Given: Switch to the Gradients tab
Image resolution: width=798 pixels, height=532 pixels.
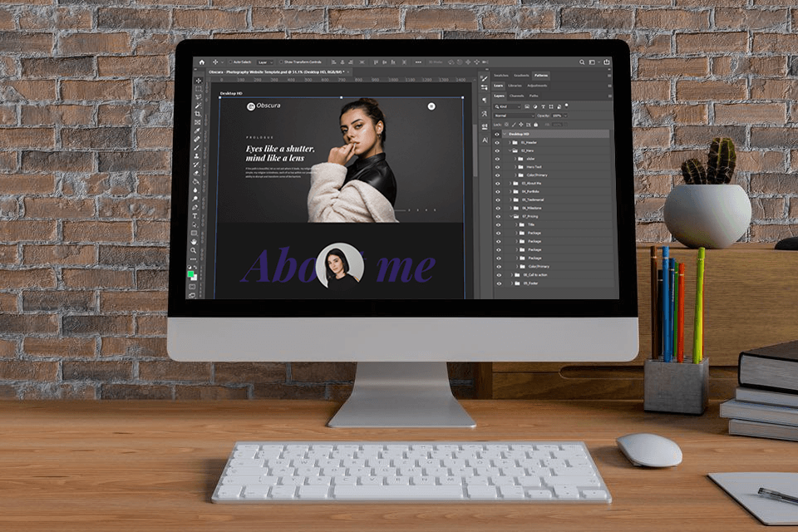Looking at the screenshot, I should pyautogui.click(x=521, y=76).
